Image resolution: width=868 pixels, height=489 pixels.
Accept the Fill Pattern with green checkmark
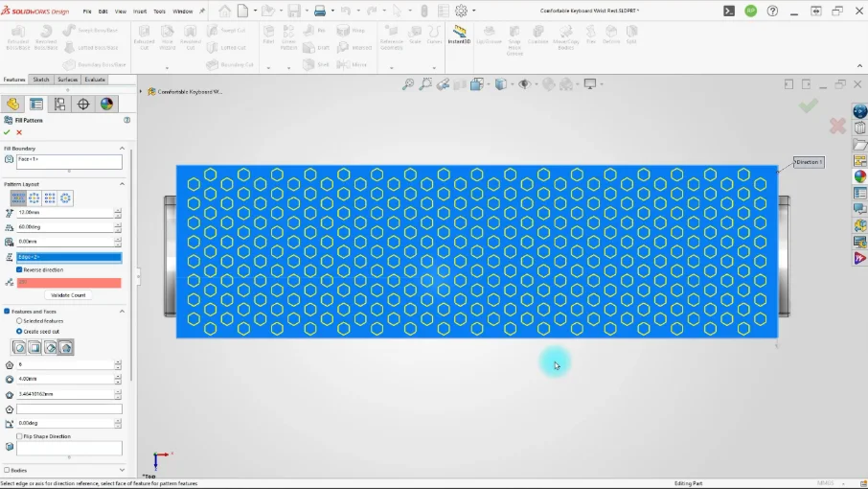pos(7,132)
